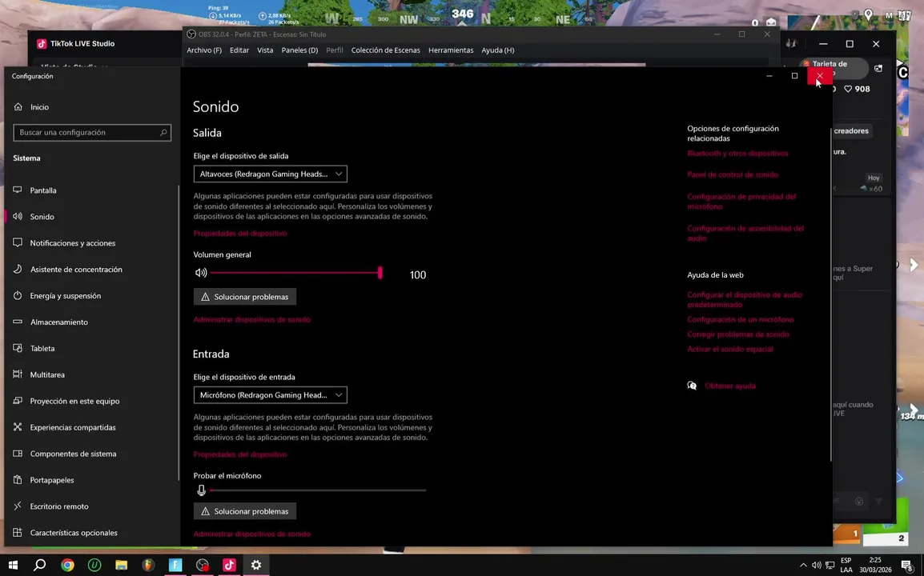Click the microphone test level bar
Viewport: 924px width, 576px height.
(x=318, y=490)
